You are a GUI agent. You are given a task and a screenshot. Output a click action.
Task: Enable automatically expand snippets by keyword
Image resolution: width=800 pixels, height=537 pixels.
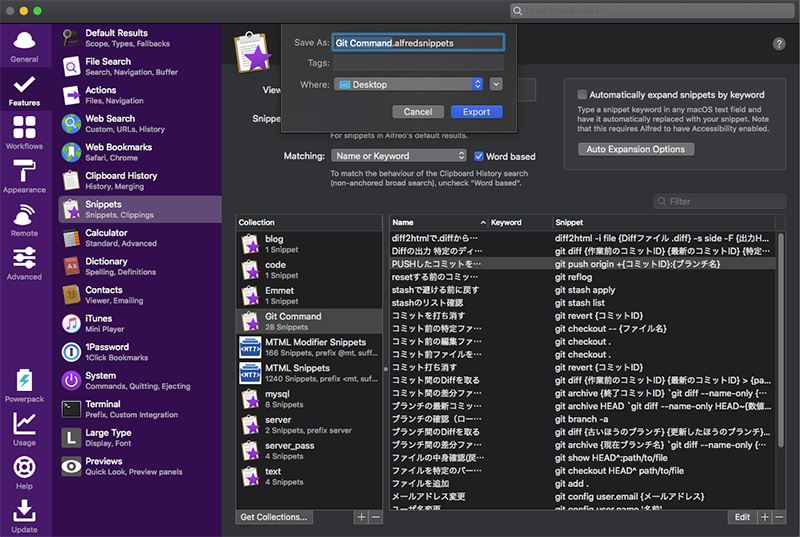pyautogui.click(x=583, y=94)
